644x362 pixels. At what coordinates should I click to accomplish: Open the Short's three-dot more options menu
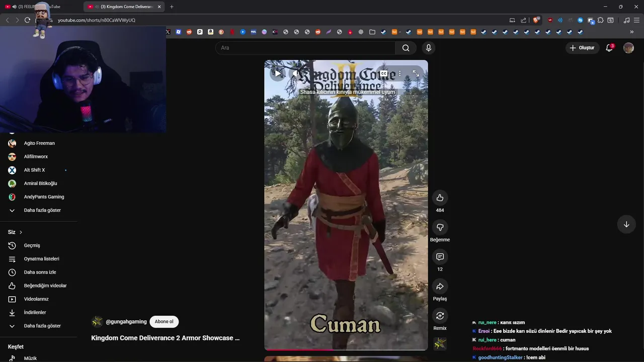point(400,73)
